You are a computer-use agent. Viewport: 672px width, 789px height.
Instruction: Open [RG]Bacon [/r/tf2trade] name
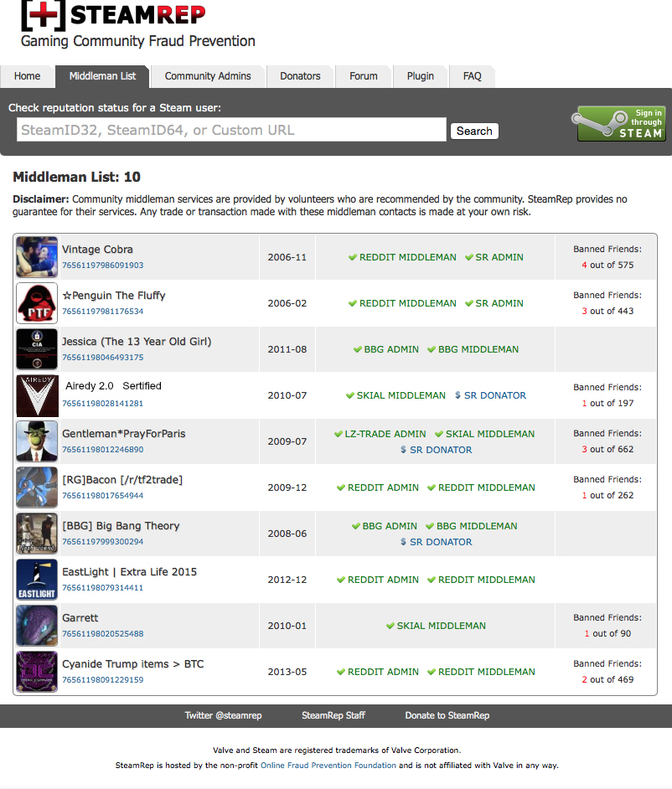tap(122, 480)
